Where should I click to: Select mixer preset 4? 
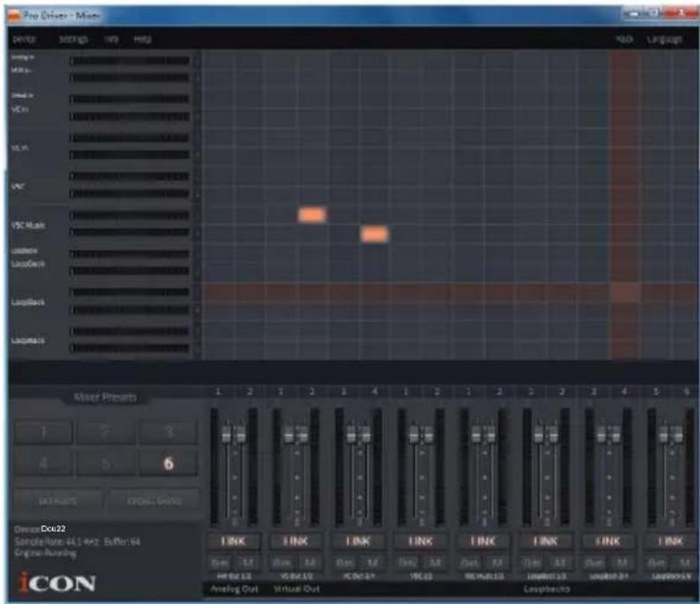click(x=43, y=464)
